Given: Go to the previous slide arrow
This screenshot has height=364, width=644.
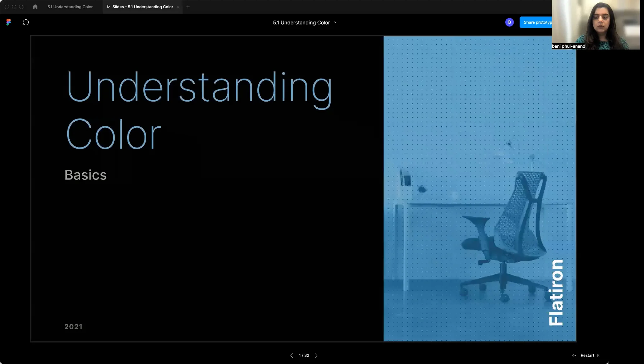Looking at the screenshot, I should pyautogui.click(x=291, y=355).
